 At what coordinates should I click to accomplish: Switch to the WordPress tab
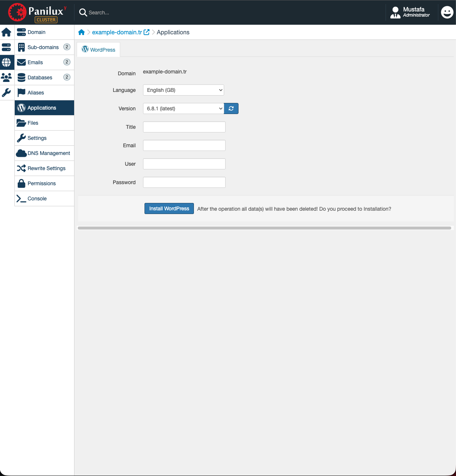98,49
